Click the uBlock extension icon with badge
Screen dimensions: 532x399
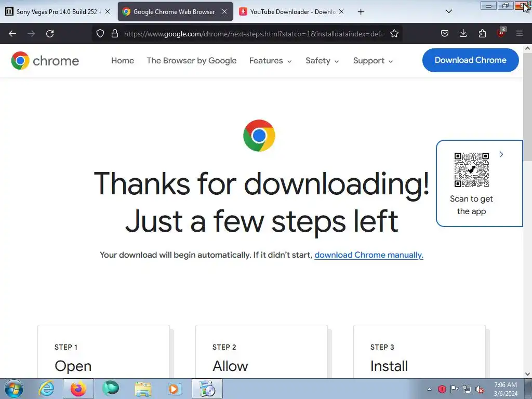[x=501, y=33]
